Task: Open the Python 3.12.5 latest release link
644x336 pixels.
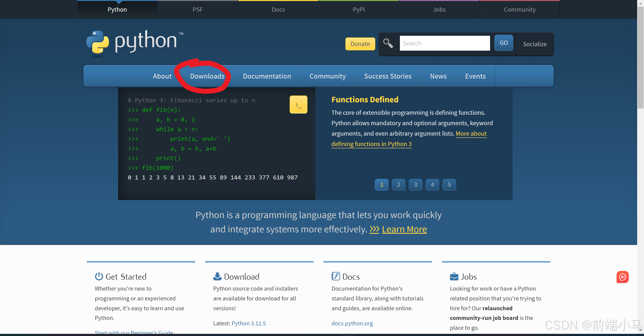Action: click(249, 323)
